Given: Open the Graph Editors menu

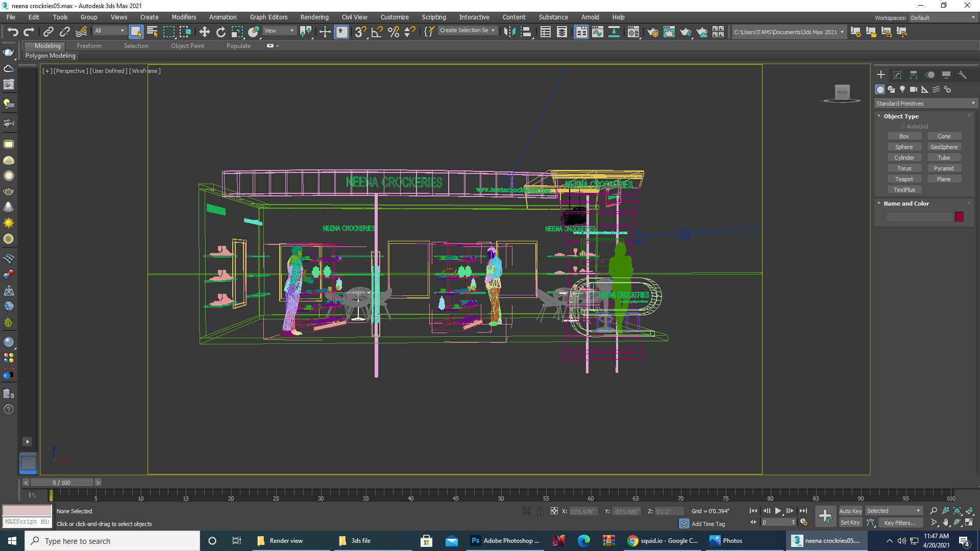Looking at the screenshot, I should tap(269, 17).
